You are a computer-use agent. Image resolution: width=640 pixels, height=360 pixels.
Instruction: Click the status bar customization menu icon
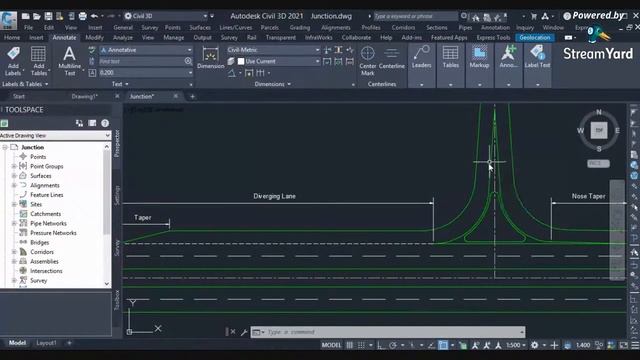point(635,345)
